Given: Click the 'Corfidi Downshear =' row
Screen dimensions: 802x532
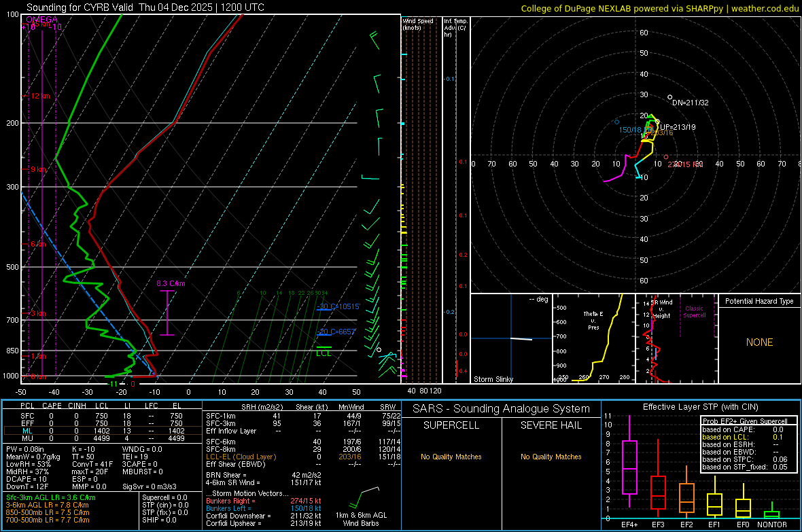Looking at the screenshot, I should click(264, 516).
